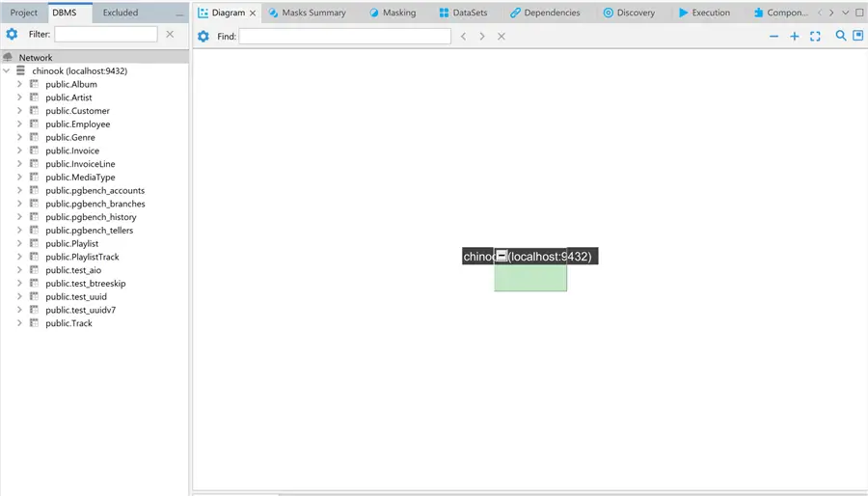The width and height of the screenshot is (868, 496).
Task: Zoom in the diagram with plus icon
Action: click(795, 36)
